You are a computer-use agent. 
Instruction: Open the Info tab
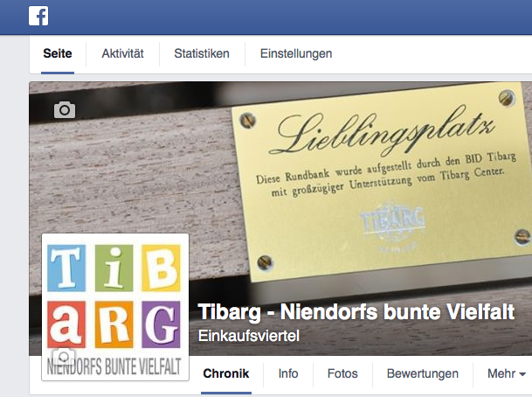point(288,373)
